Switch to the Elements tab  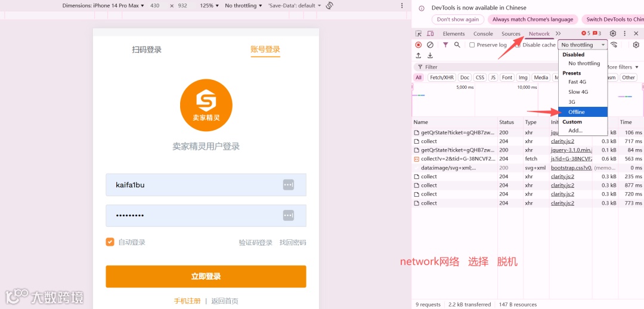pos(454,33)
